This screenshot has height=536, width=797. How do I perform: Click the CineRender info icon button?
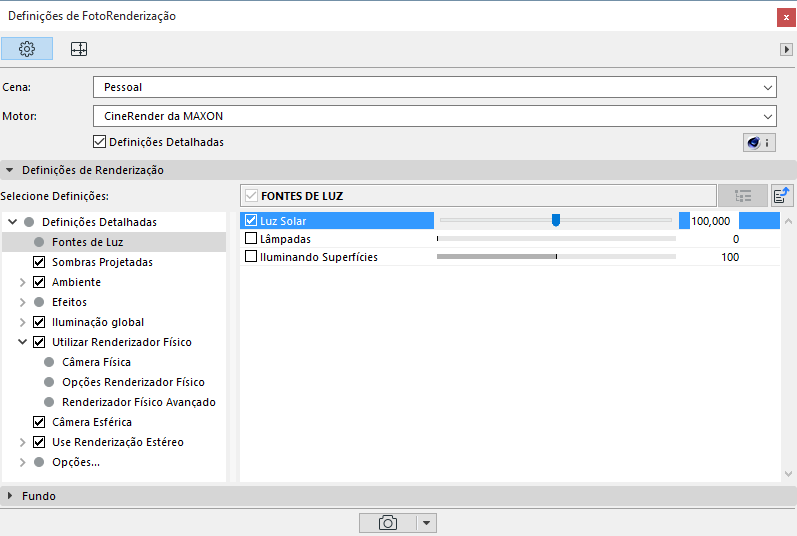[x=759, y=143]
